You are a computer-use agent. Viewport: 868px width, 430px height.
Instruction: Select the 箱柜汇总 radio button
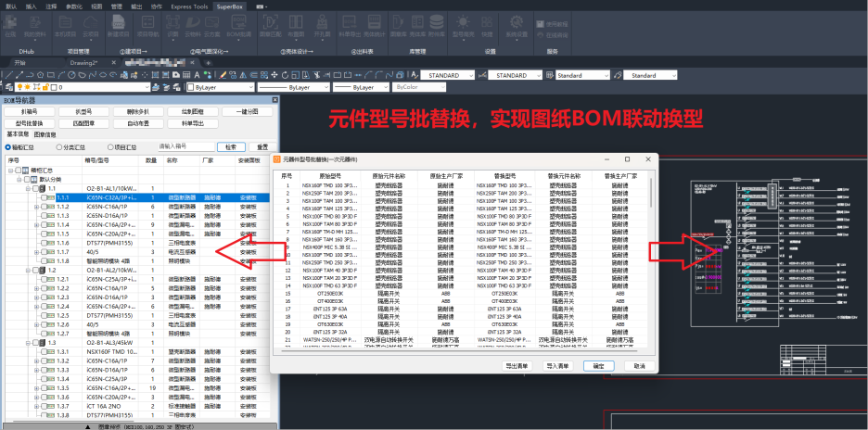coord(7,147)
